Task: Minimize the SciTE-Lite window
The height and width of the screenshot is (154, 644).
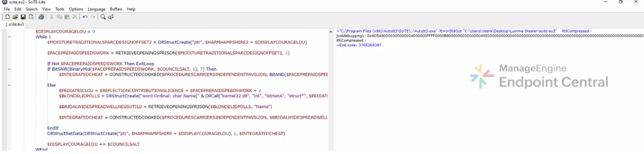Action: tap(606, 2)
